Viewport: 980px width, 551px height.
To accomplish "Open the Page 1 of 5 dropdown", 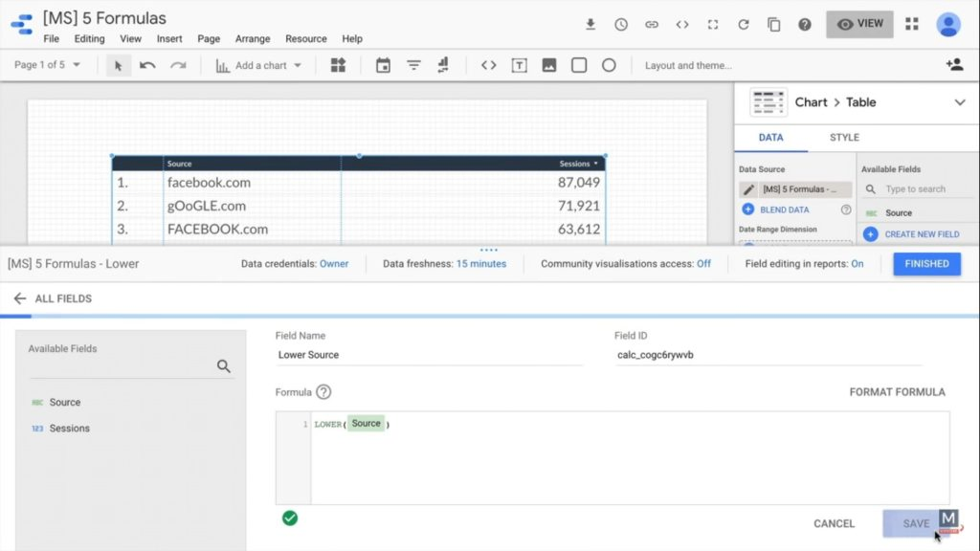I will click(x=48, y=65).
